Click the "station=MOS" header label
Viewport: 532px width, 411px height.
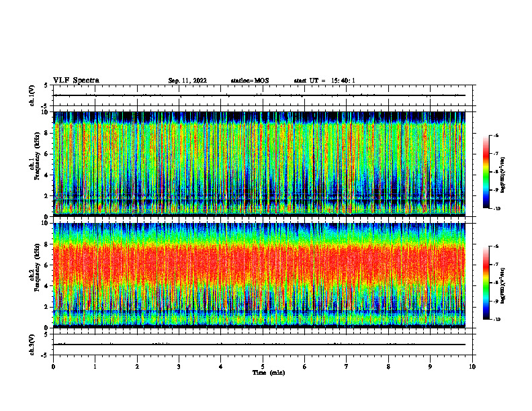250,81
